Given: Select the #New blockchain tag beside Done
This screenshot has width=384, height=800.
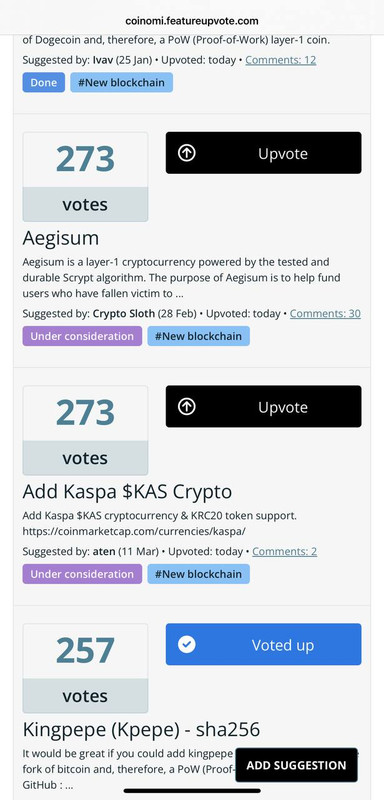Looking at the screenshot, I should click(121, 83).
